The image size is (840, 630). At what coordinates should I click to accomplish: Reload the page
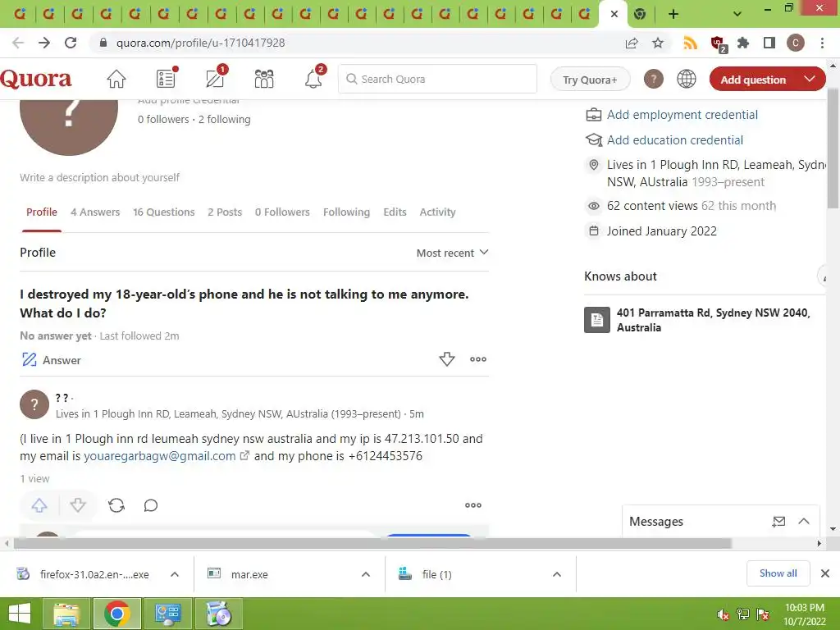click(x=71, y=43)
